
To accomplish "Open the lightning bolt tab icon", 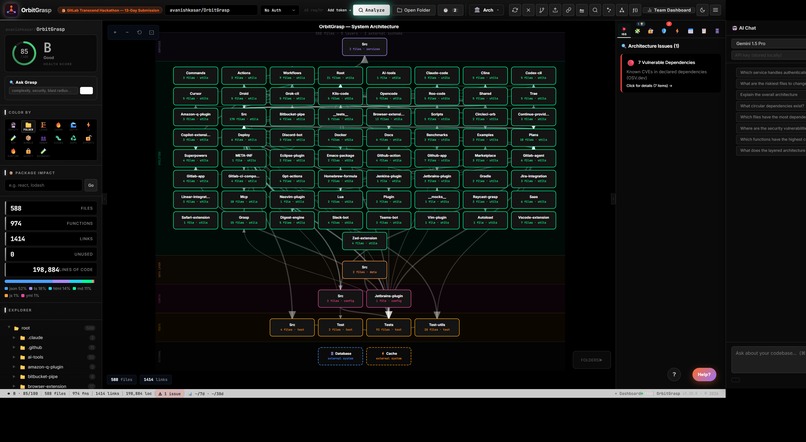I will 677,31.
